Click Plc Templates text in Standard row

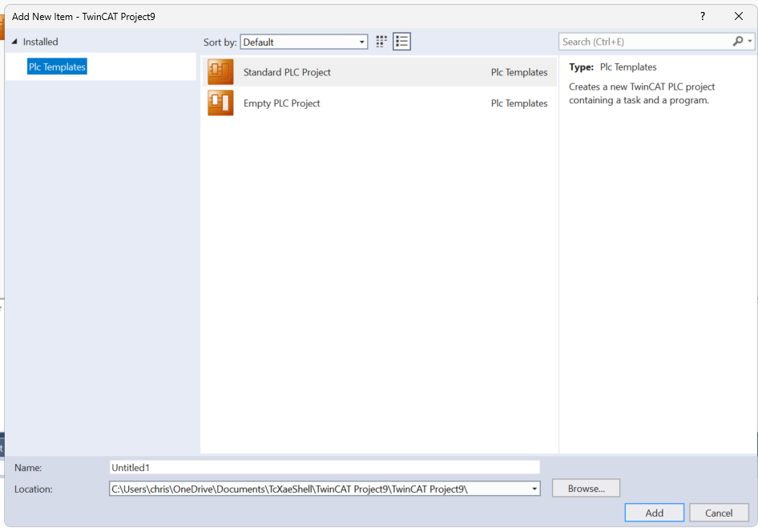[x=519, y=72]
